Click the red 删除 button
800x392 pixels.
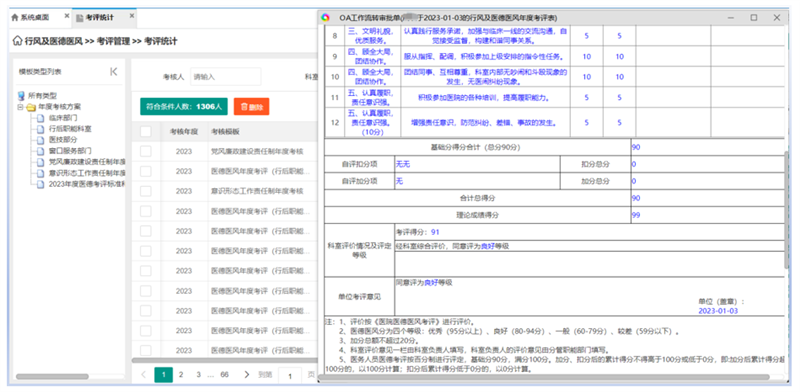pos(252,107)
